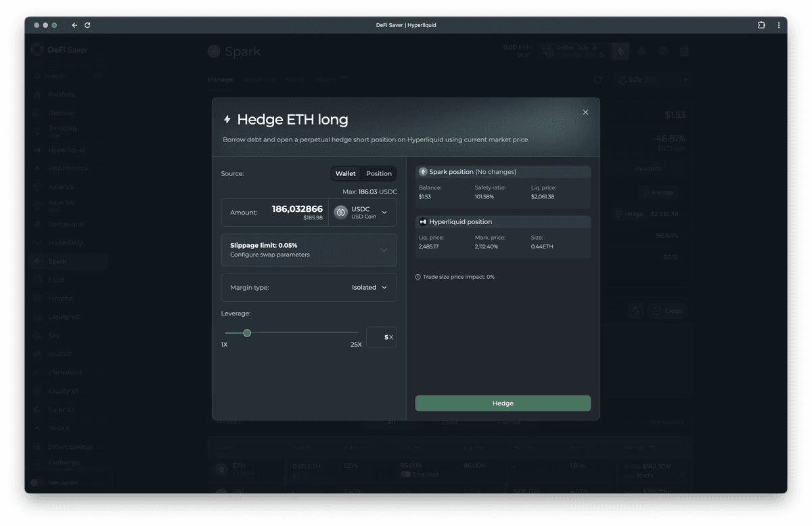Click the Search field in sidebar
The height and width of the screenshot is (526, 812).
point(68,76)
